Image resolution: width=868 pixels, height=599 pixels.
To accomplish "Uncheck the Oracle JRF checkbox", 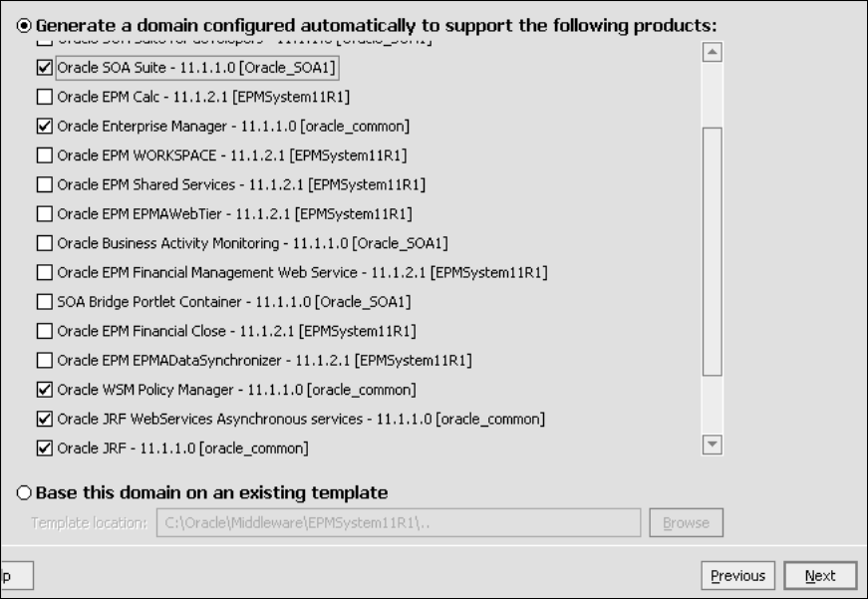I will click(x=43, y=448).
